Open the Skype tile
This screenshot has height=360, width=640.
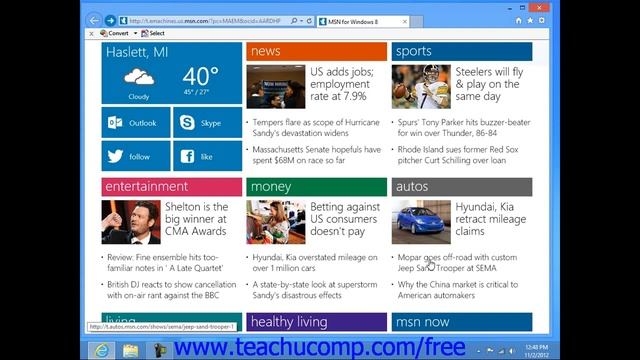point(207,122)
